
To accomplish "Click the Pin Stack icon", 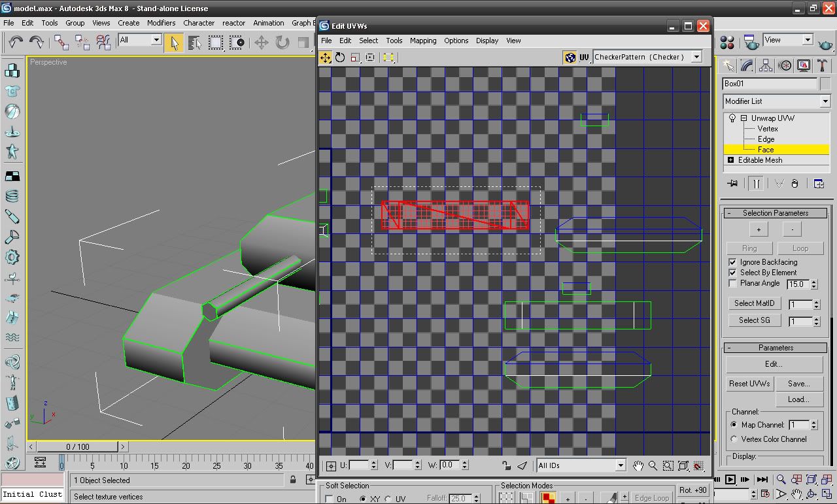I will [x=732, y=184].
